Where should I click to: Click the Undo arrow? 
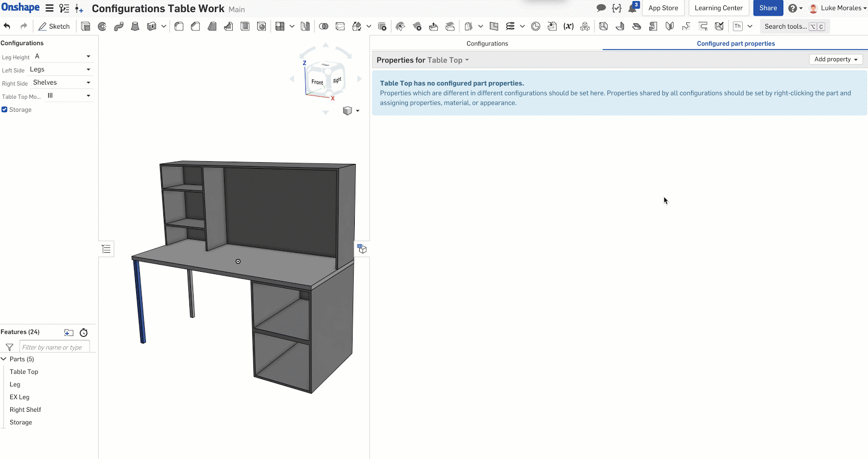7,26
